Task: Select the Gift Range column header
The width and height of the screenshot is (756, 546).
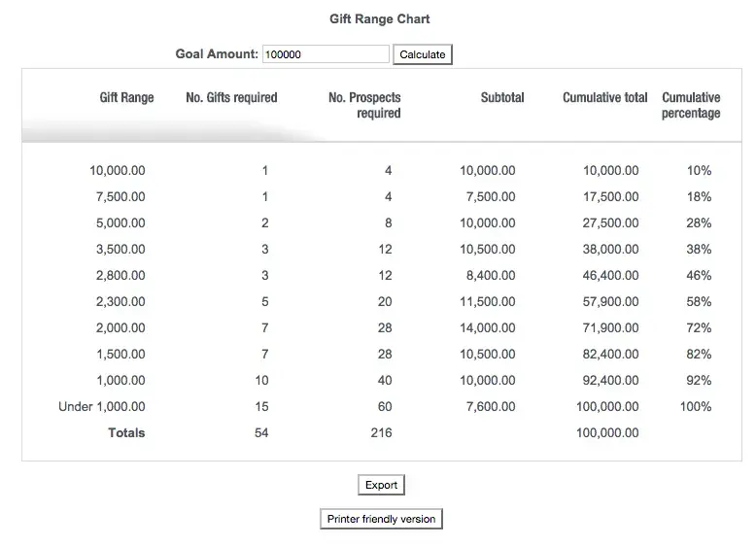Action: [x=126, y=97]
